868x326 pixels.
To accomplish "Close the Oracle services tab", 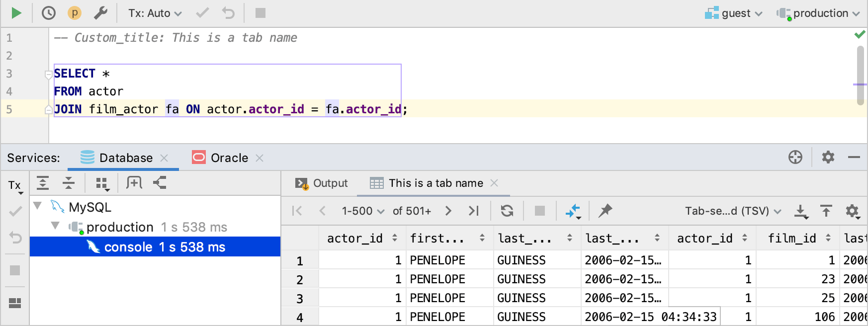I will point(260,158).
